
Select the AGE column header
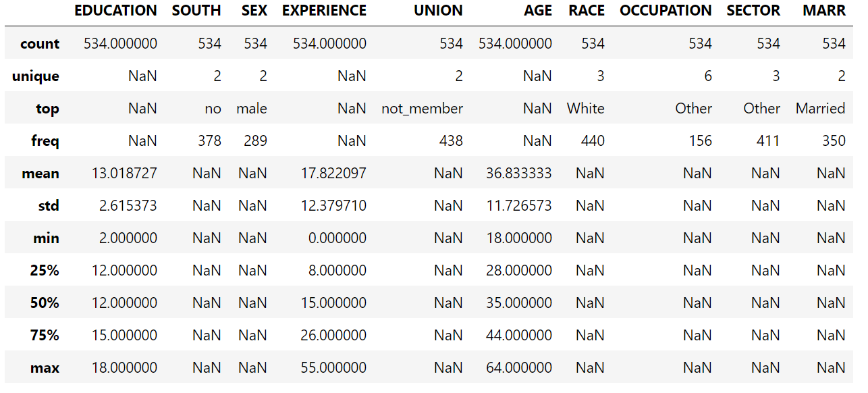click(538, 11)
